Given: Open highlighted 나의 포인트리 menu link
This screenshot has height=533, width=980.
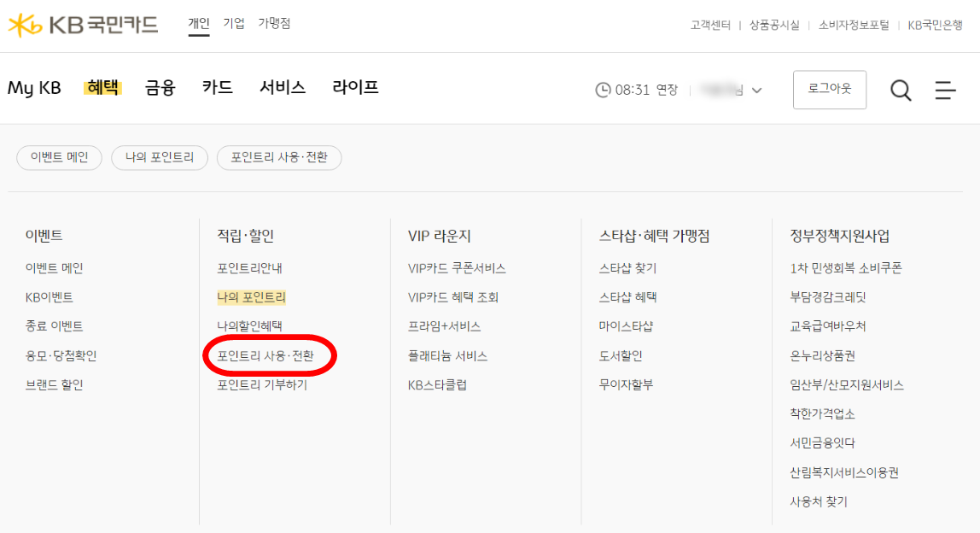Looking at the screenshot, I should [251, 297].
